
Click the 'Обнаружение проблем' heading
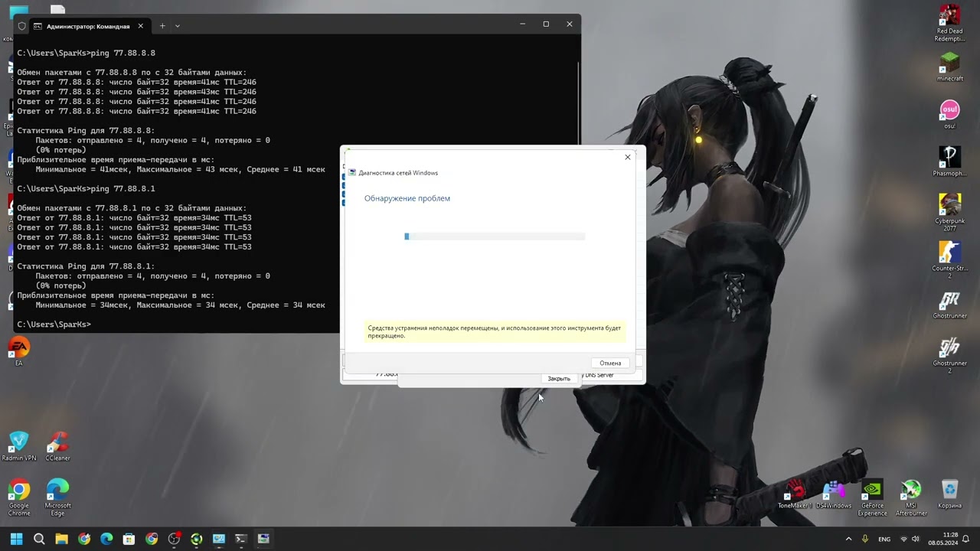pyautogui.click(x=407, y=198)
